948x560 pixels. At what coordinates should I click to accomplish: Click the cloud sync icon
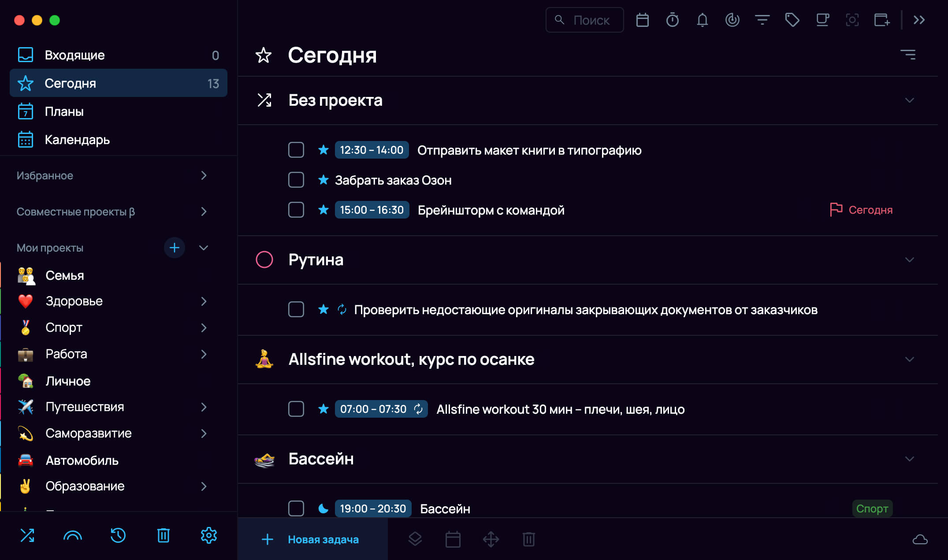[x=920, y=539]
